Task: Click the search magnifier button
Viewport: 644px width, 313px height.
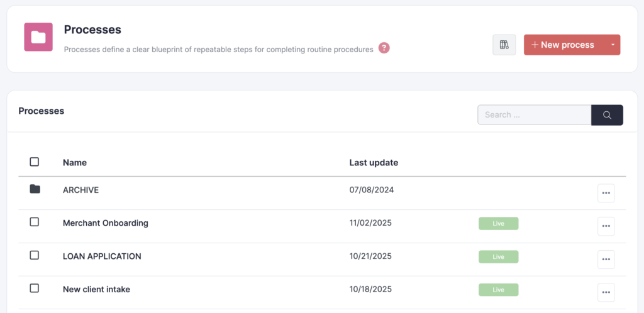Action: pos(607,115)
